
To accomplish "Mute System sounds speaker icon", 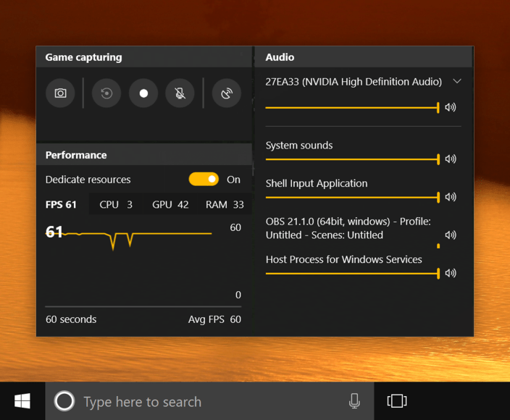I will tap(451, 159).
